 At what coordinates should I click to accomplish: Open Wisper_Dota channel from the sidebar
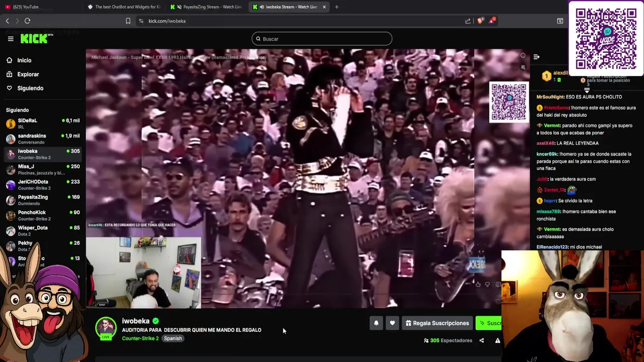(43, 231)
